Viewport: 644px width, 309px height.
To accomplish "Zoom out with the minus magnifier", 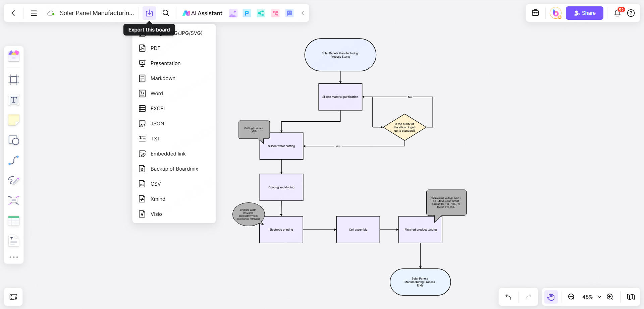I will point(571,297).
